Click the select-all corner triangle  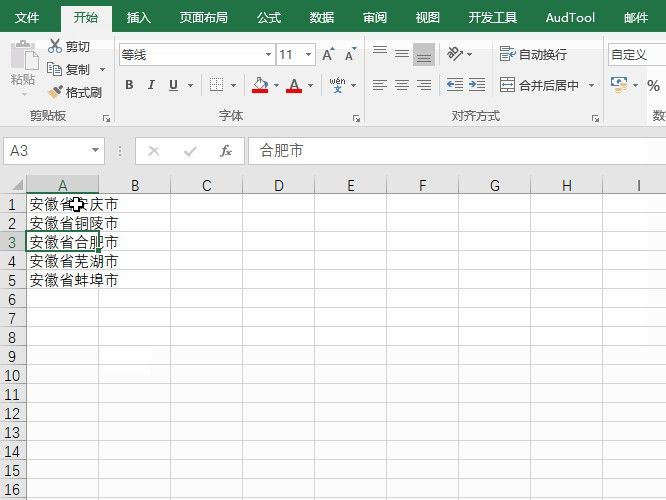coord(17,185)
